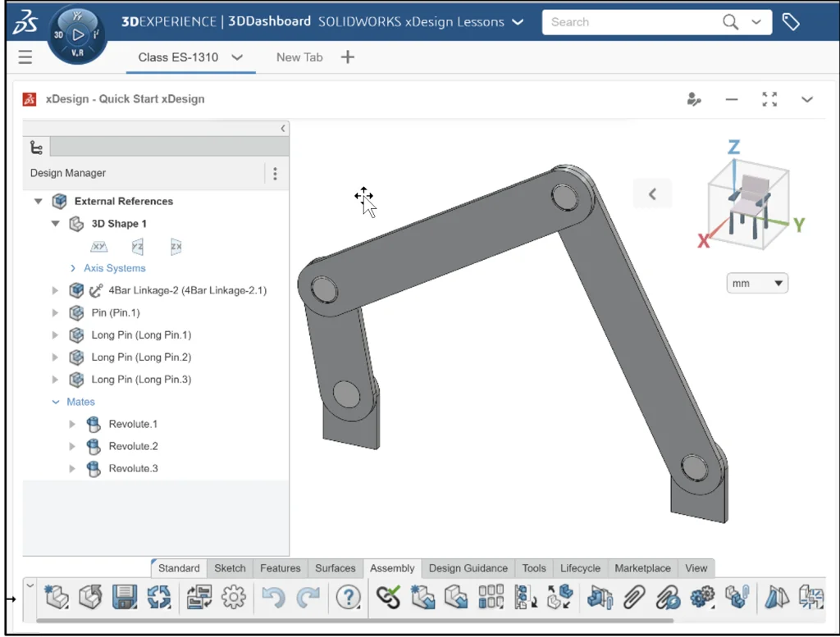Click the Axis Systems link
Viewport: 840px width, 637px height.
tap(115, 268)
